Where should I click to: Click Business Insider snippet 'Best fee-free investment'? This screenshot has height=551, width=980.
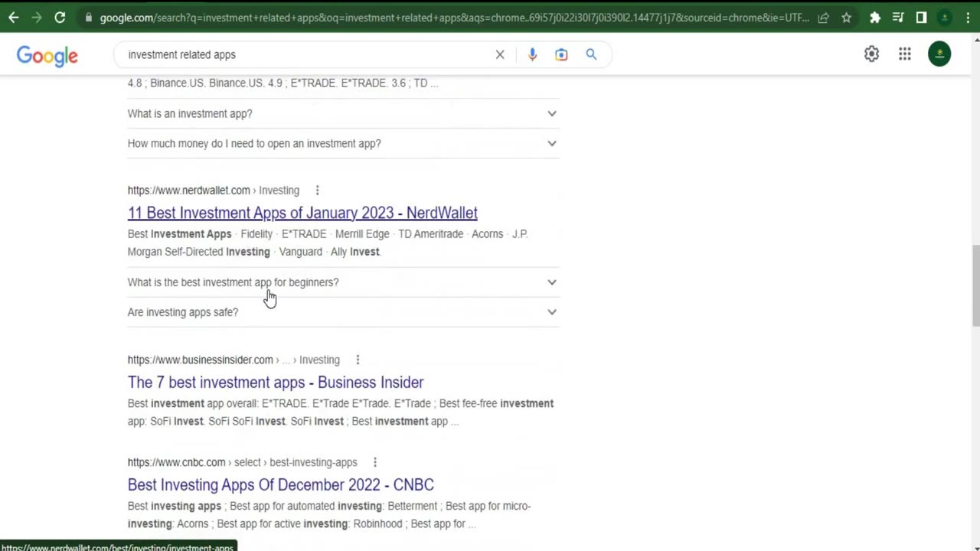click(x=496, y=403)
